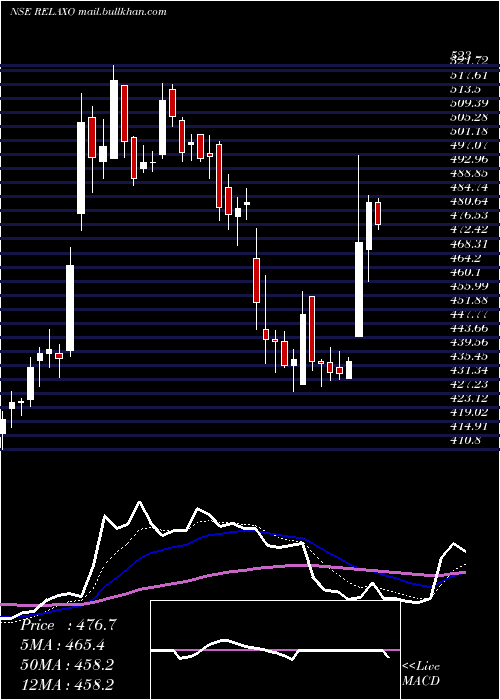
Task: Click the 443.66 price label
Action: (469, 328)
